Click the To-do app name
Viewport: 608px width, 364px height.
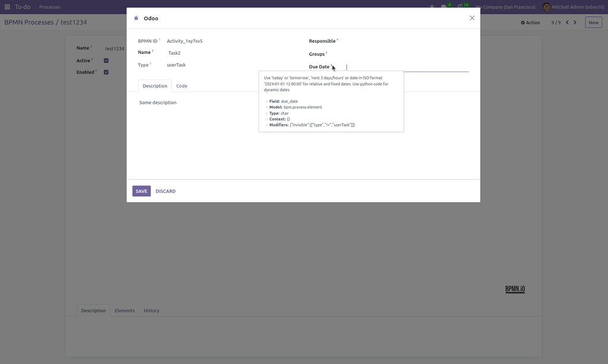[x=23, y=7]
